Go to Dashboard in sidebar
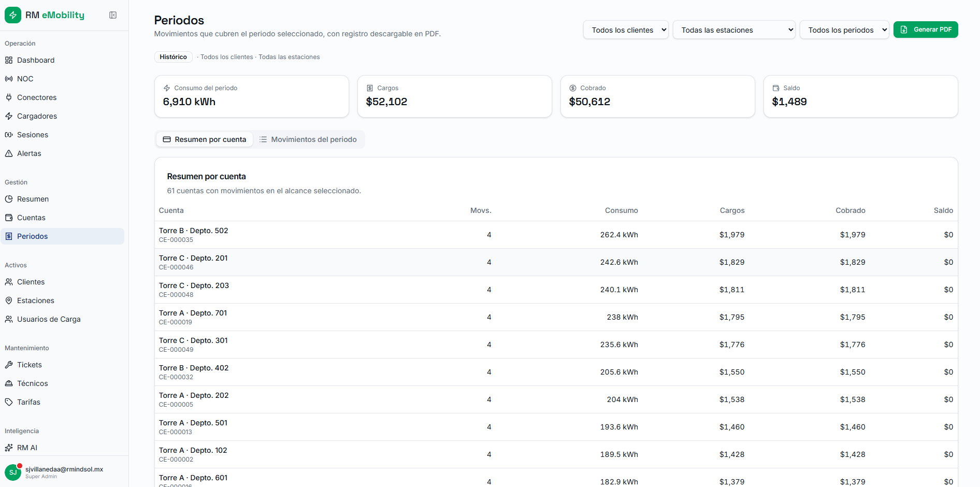Screen dimensions: 980x487 tap(62, 60)
